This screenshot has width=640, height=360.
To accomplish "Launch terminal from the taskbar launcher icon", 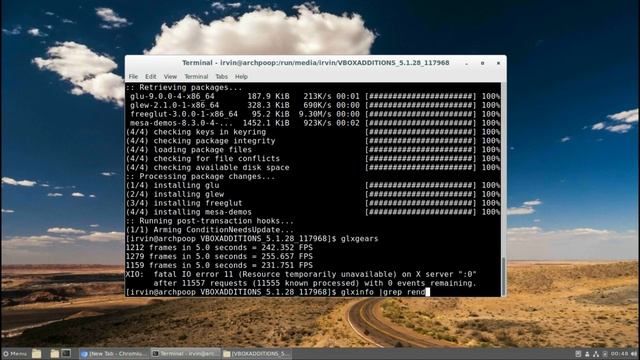I will pyautogui.click(x=66, y=353).
